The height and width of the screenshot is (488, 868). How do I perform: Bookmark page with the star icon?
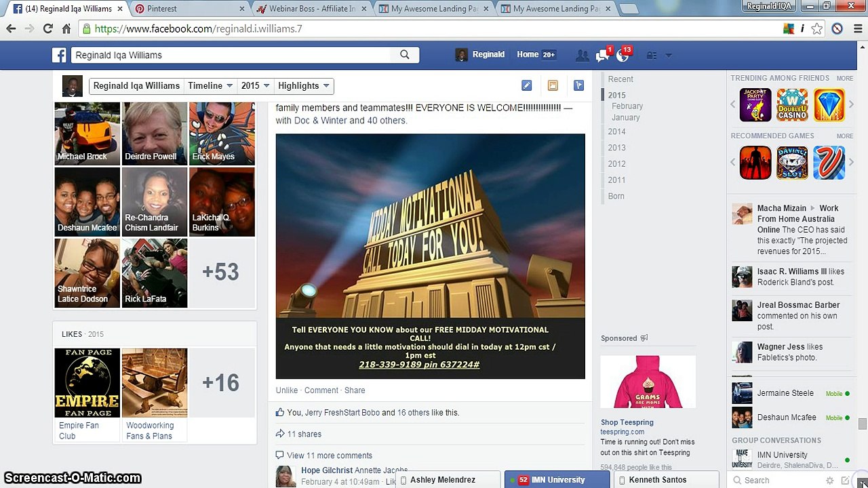[x=817, y=28]
